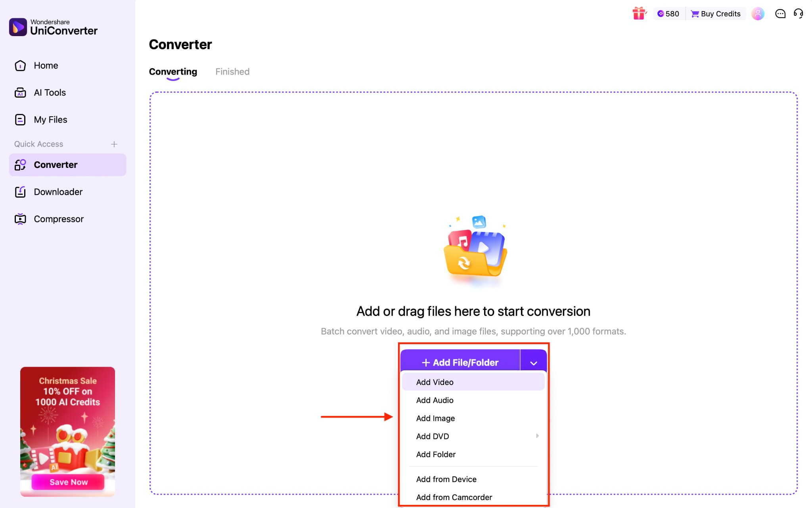Viewport: 812px width, 508px height.
Task: Click the gift promotion icon
Action: [x=639, y=13]
